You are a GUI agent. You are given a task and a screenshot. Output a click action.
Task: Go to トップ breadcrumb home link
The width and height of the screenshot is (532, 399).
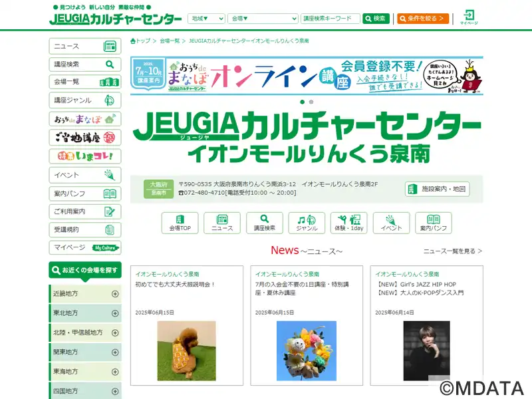tap(140, 41)
